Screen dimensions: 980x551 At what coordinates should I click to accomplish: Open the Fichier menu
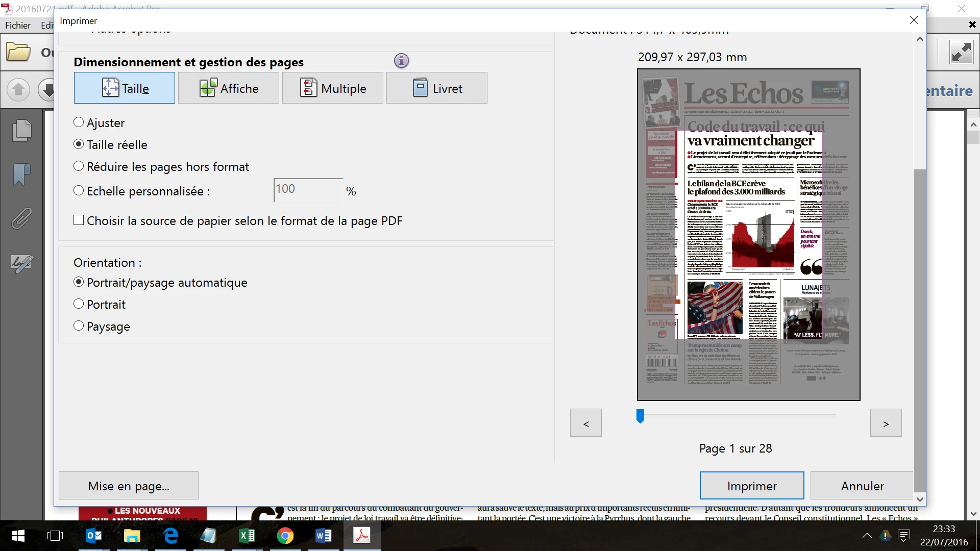[x=18, y=26]
